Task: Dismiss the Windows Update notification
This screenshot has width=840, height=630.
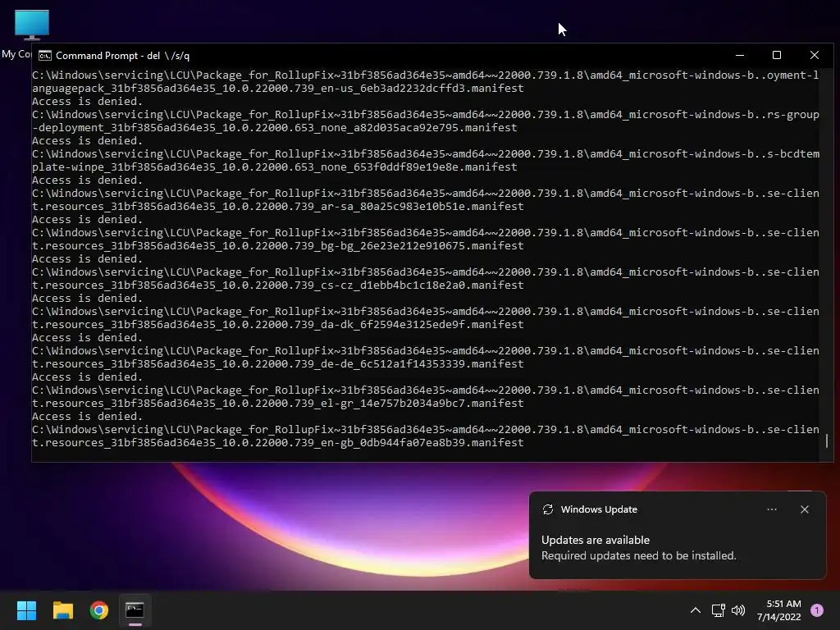Action: click(805, 509)
